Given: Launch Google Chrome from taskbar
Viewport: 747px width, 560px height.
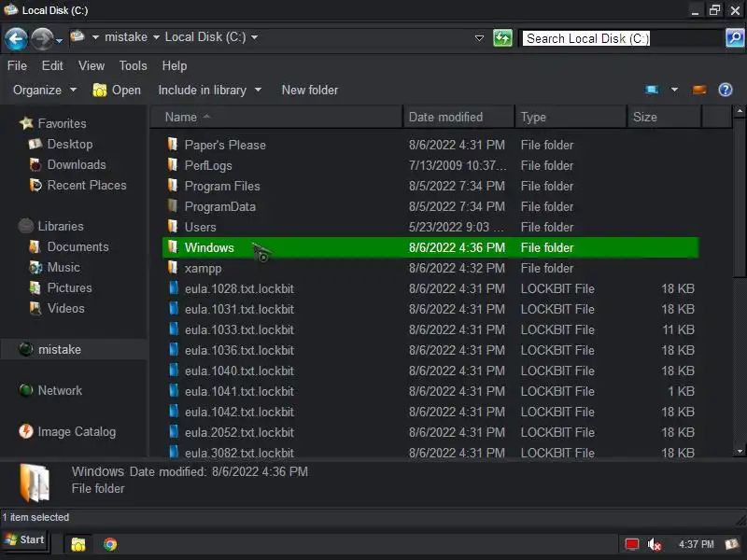Looking at the screenshot, I should pyautogui.click(x=110, y=544).
